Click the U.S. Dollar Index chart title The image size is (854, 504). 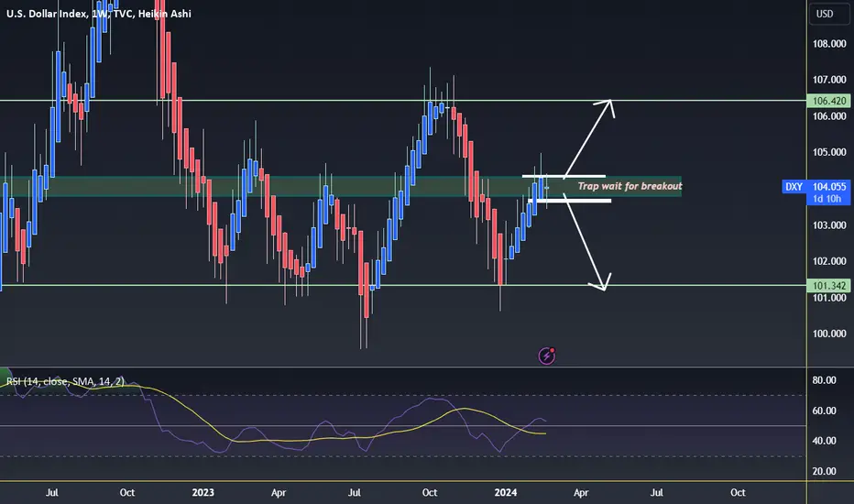coord(99,14)
